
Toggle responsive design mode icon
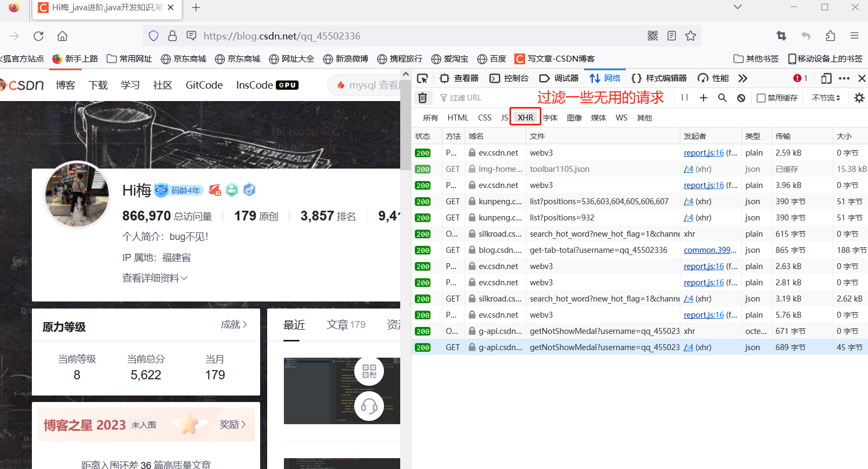click(x=826, y=78)
